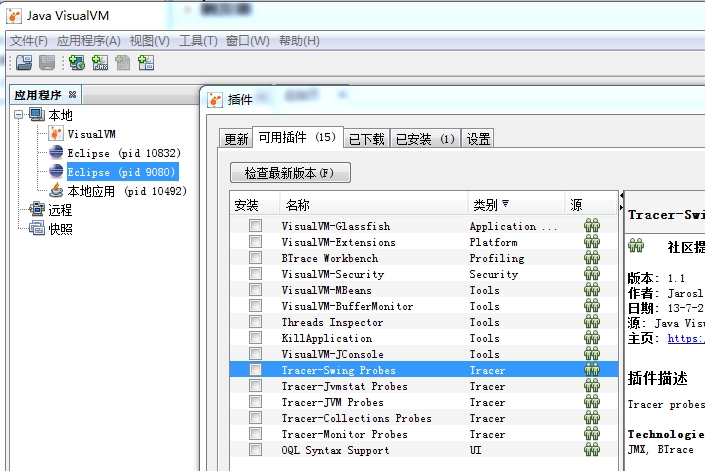Click source icon for BTrace Workbench row

pyautogui.click(x=592, y=258)
